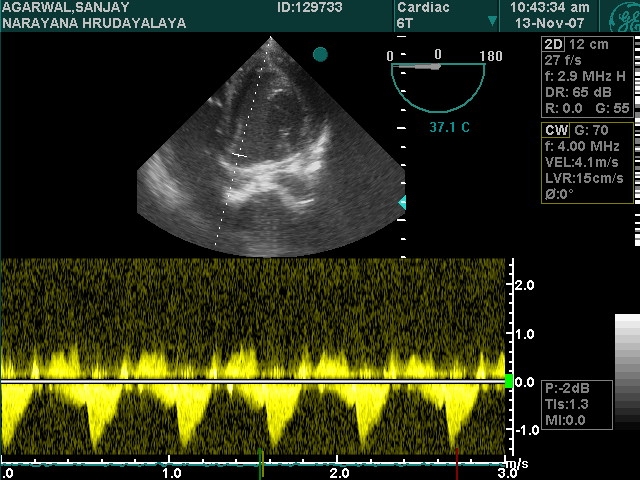
Task: Click the patient ID 129733 field
Action: click(310, 7)
